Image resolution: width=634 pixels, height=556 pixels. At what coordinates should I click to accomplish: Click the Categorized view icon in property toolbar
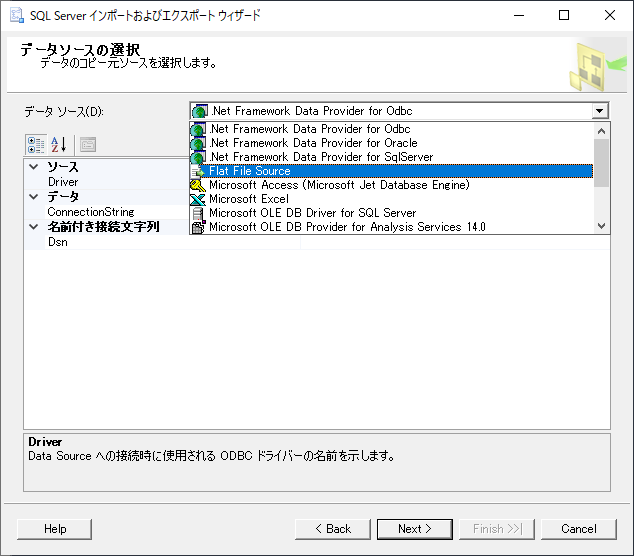35,144
